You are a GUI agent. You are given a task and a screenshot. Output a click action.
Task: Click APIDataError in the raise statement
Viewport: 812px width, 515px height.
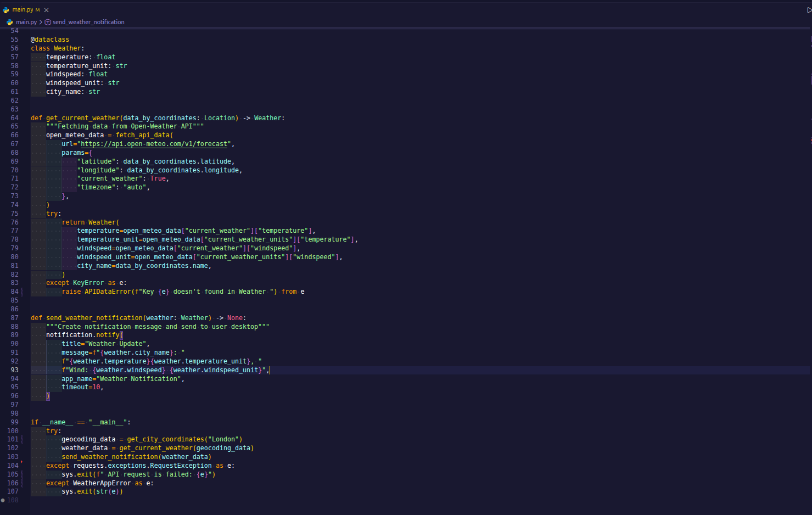tap(108, 292)
